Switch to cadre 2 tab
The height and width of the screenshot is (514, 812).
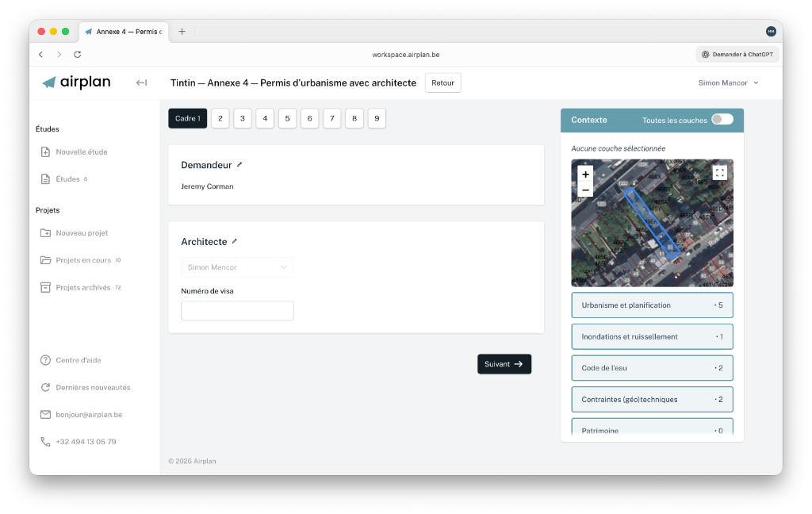coord(220,118)
